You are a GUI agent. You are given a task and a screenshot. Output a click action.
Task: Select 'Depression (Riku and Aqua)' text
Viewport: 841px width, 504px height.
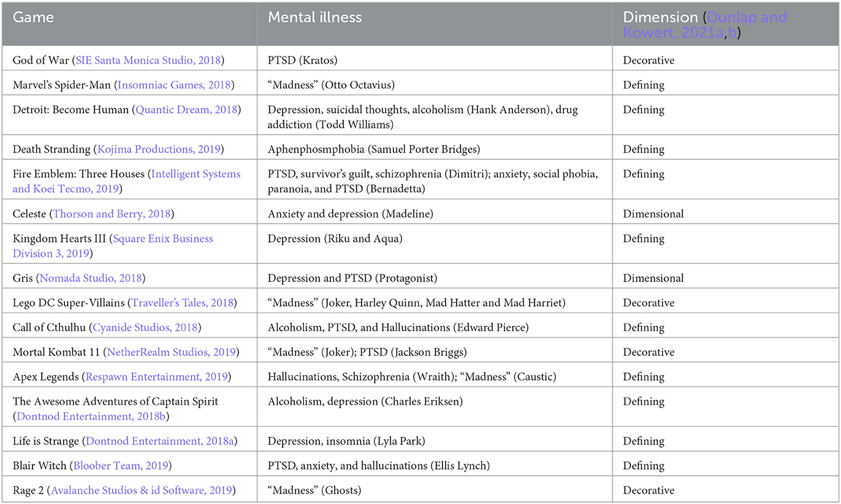click(x=335, y=239)
